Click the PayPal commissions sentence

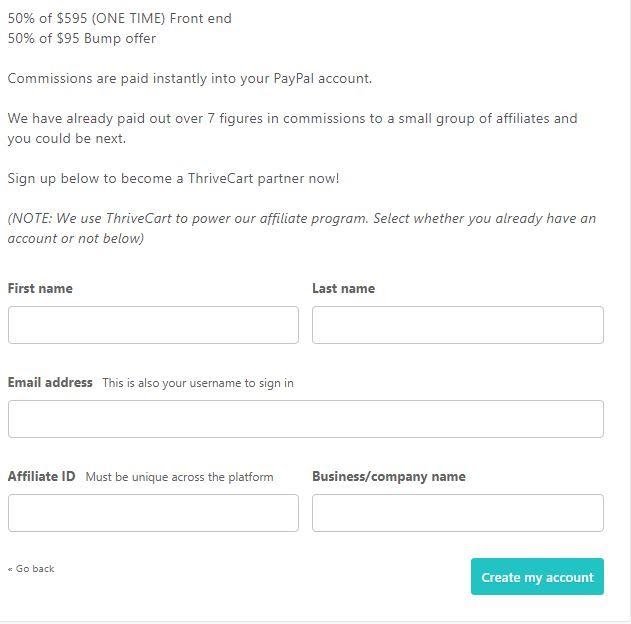point(190,78)
